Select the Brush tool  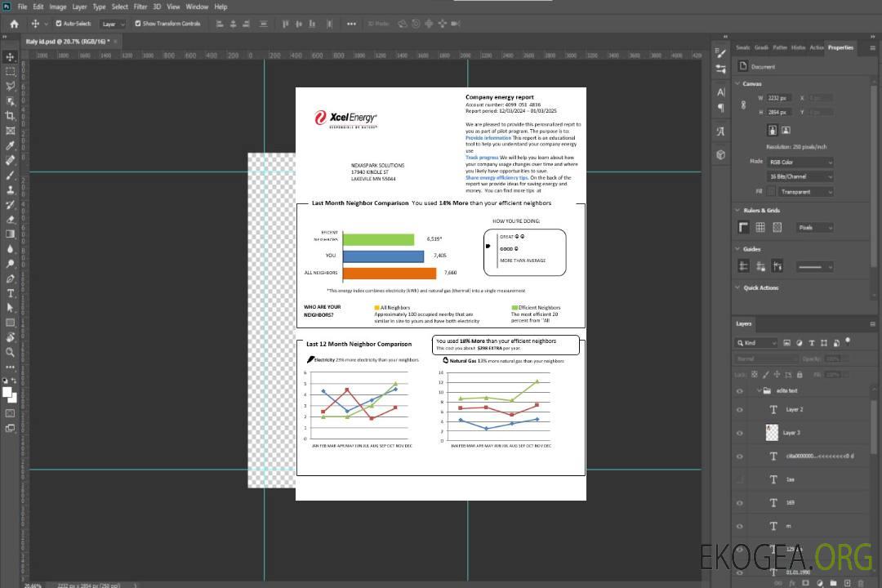tap(10, 175)
